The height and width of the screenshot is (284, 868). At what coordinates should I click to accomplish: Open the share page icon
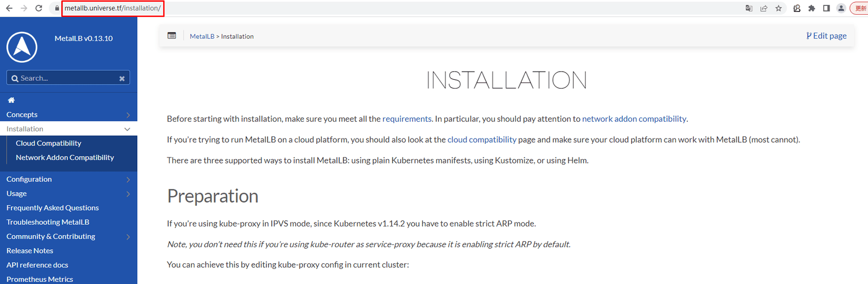[x=764, y=8]
